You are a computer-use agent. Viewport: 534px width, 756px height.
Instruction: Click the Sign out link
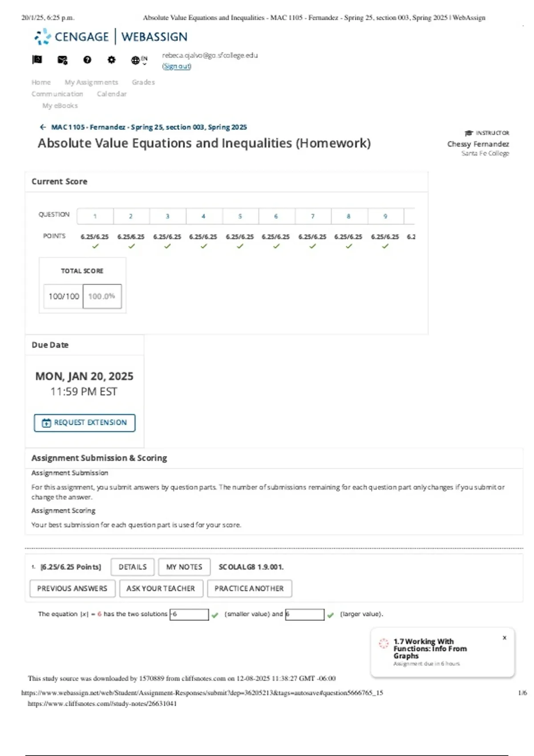(x=177, y=66)
